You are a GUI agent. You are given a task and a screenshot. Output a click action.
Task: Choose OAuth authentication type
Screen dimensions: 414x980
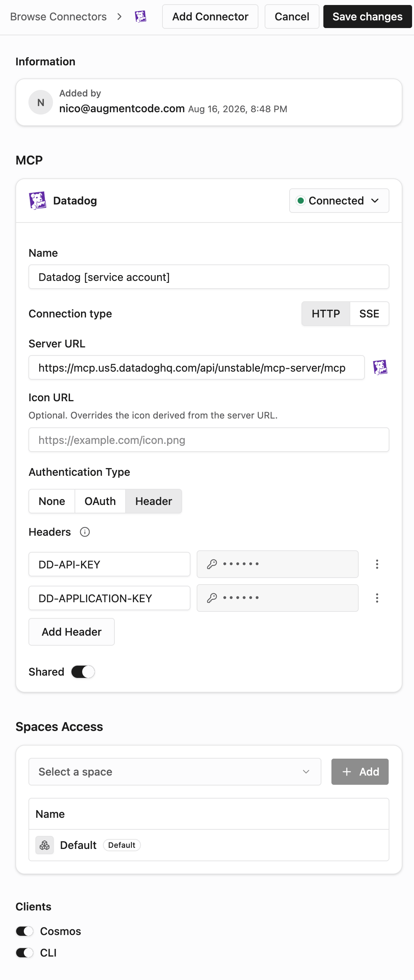[x=100, y=501]
